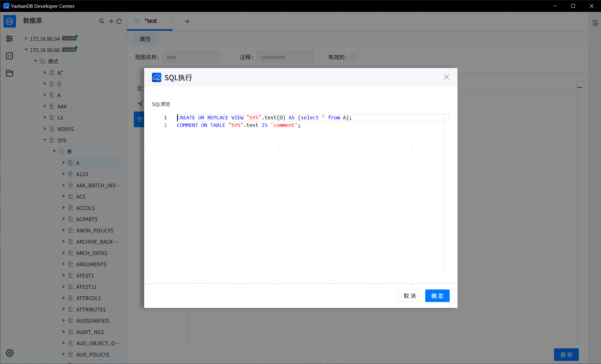Screen dimensions: 601x364
Task: Enable the 有效的 checkbox
Action: [x=353, y=57]
